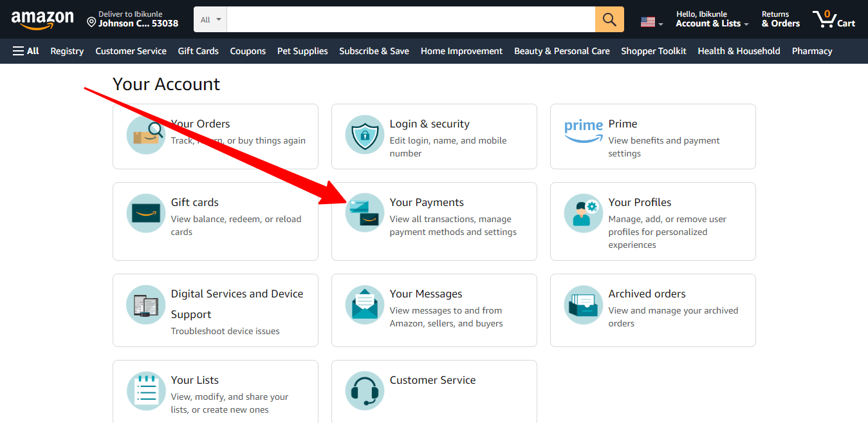Screen dimensions: 868x423
Task: Open the Login & security heading
Action: [429, 124]
